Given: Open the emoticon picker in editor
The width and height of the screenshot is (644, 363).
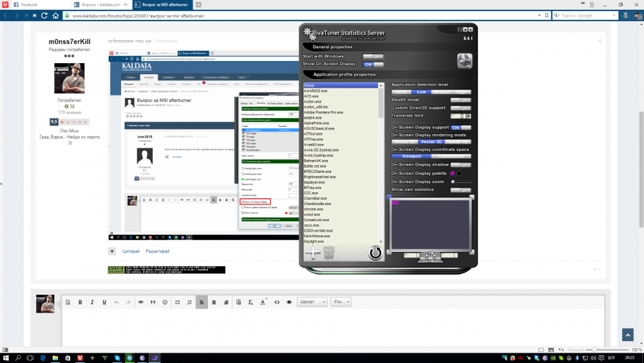Looking at the screenshot, I should (x=165, y=302).
